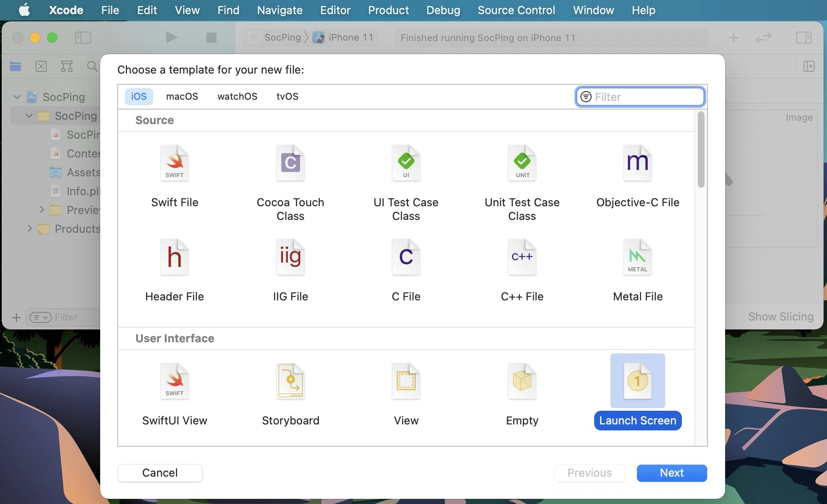The image size is (827, 504).
Task: Select the Empty interface template
Action: click(522, 394)
